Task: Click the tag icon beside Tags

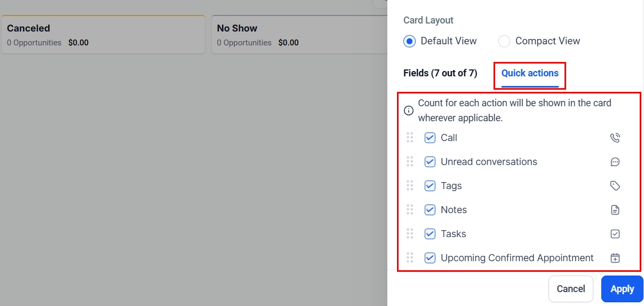Action: [615, 186]
